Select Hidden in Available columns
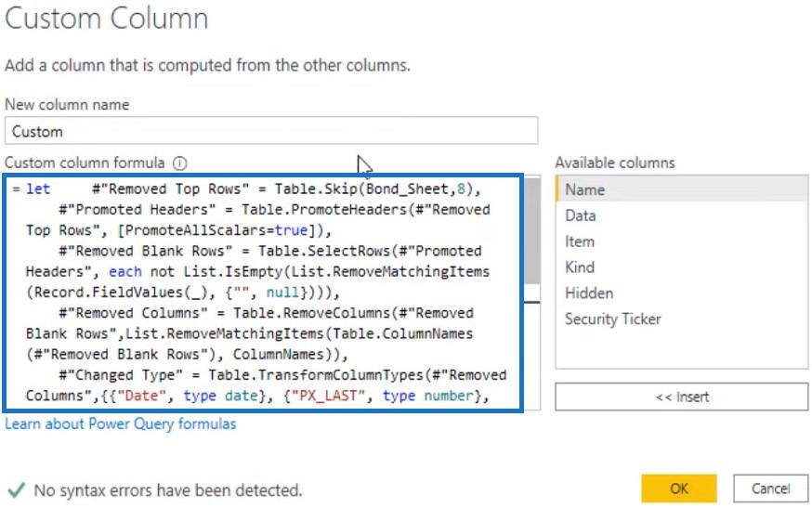This screenshot has width=812, height=508. 682,293
